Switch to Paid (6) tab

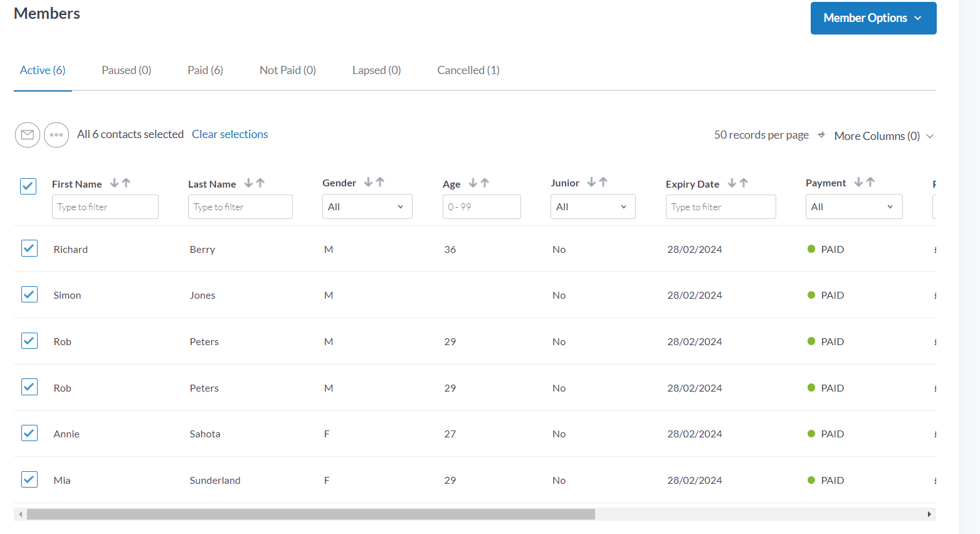(x=206, y=70)
